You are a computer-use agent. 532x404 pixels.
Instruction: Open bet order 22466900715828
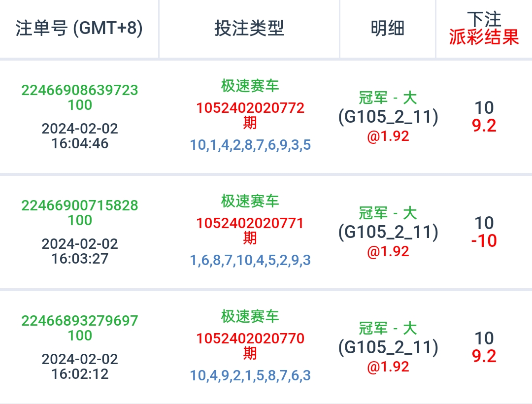tap(80, 205)
